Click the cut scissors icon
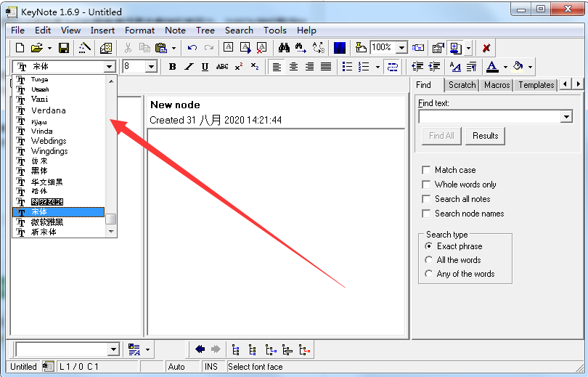Viewport: 588px width, 377px height. [128, 48]
